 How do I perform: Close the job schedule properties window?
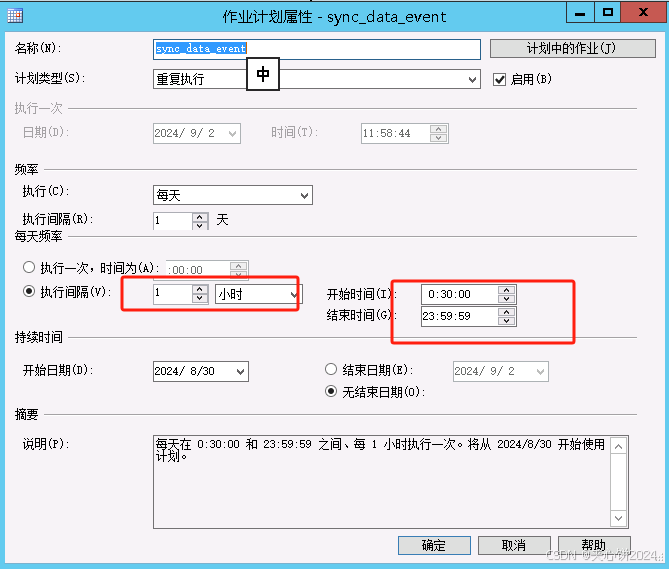tap(643, 13)
